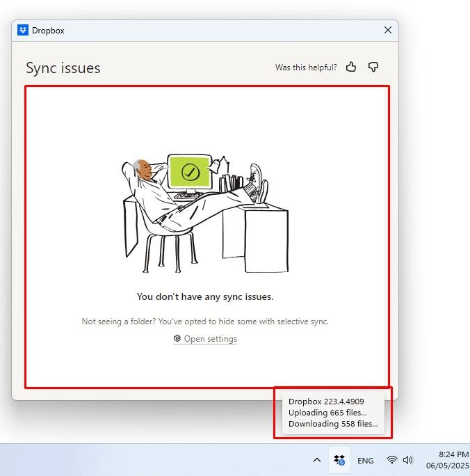The image size is (470, 476).
Task: Show hidden icons chevron in taskbar
Action: 317,460
